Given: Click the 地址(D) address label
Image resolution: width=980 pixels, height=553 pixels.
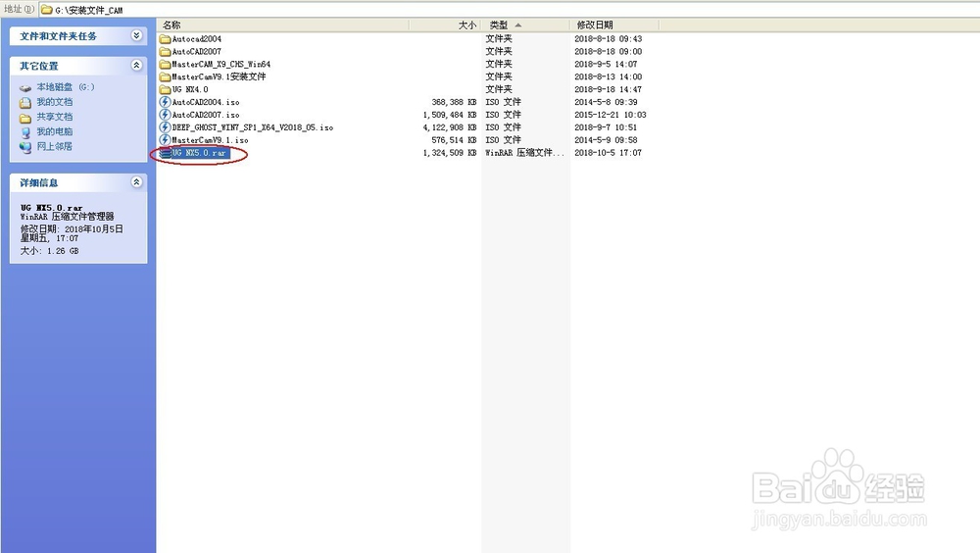Looking at the screenshot, I should [19, 9].
